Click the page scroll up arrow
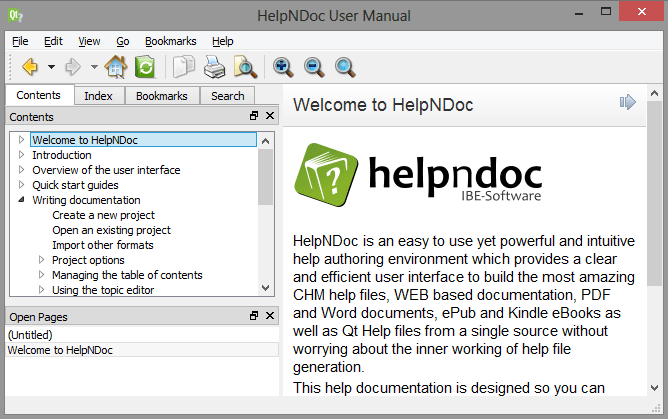The height and width of the screenshot is (419, 668). tap(654, 93)
